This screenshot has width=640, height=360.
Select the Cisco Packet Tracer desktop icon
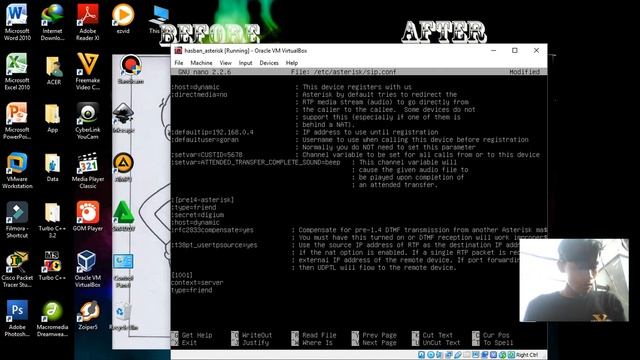17,269
